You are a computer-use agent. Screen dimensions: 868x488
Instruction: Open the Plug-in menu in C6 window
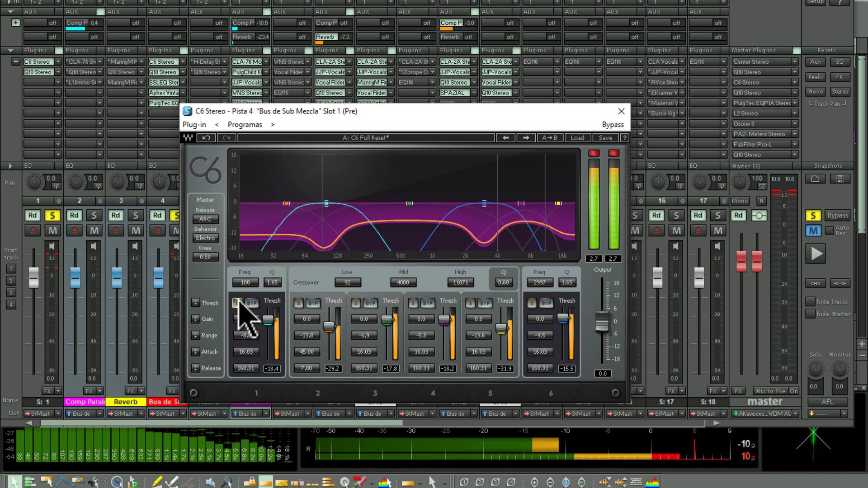(194, 125)
